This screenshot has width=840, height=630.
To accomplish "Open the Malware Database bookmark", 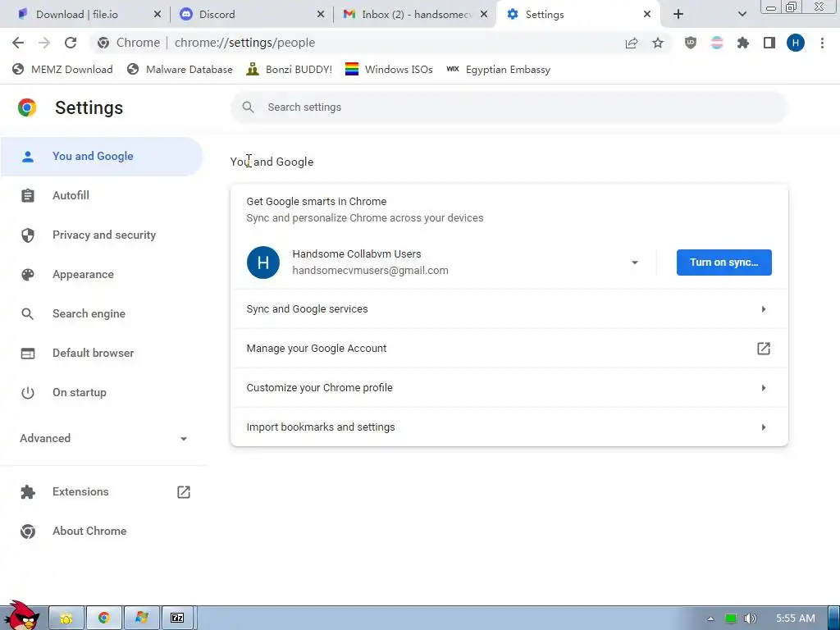I will (180, 70).
